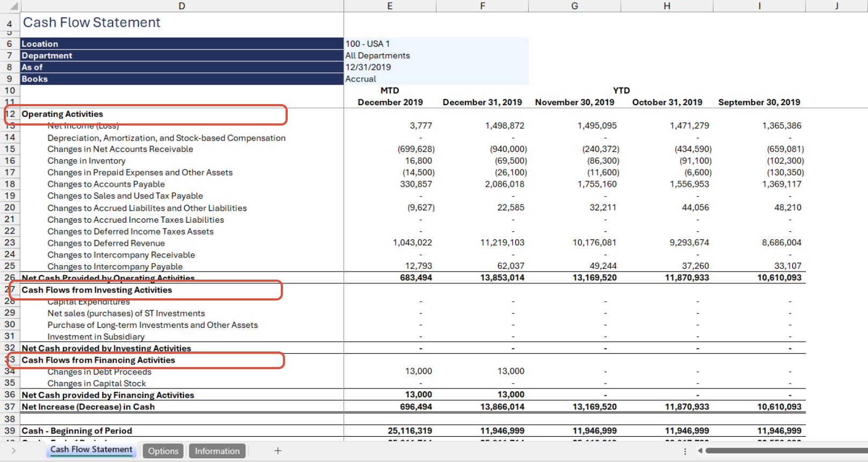Click the tab bar resize dots handle
The image size is (868, 462).
(x=685, y=451)
